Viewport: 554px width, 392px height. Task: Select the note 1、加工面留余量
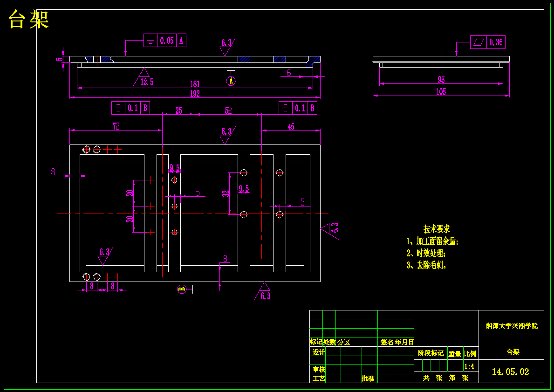(x=432, y=241)
